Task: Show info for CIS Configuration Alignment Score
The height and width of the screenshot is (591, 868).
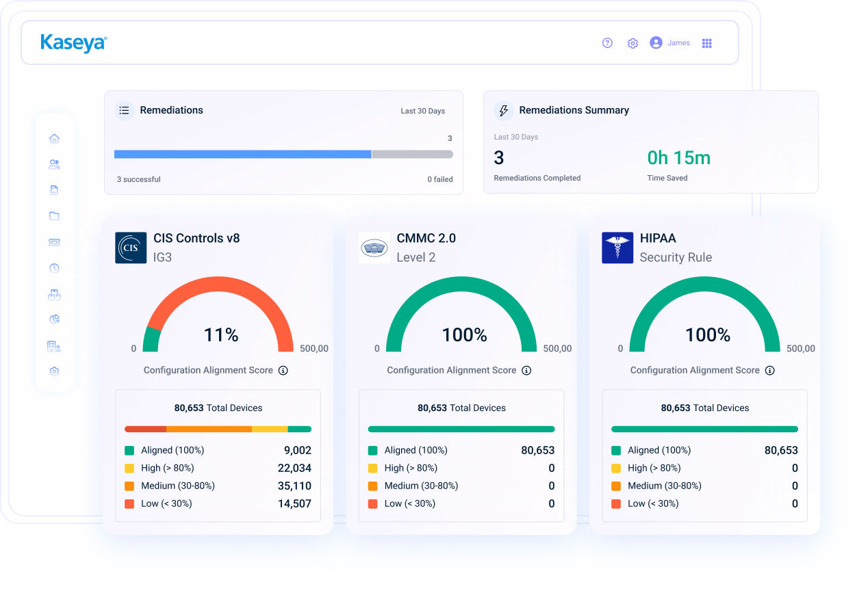Action: pyautogui.click(x=283, y=371)
